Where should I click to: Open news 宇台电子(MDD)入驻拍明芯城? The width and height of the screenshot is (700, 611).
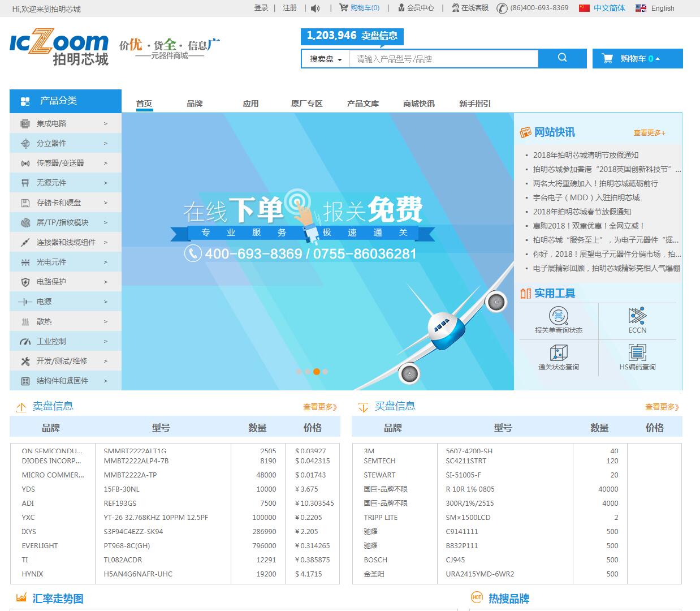tap(586, 197)
